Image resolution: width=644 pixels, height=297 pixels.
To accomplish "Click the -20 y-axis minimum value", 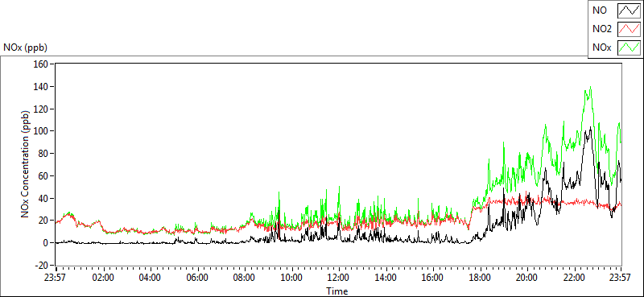I will tap(43, 265).
